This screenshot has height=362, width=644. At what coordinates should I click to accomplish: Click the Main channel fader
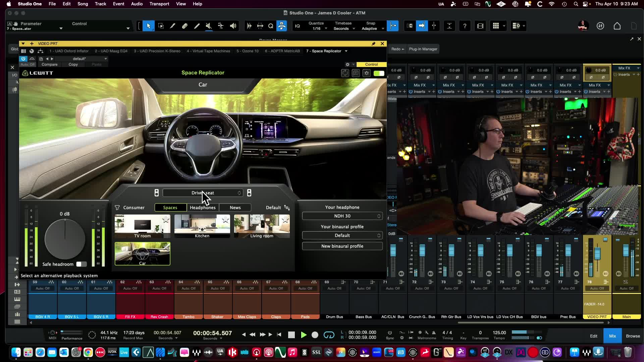pyautogui.click(x=626, y=251)
